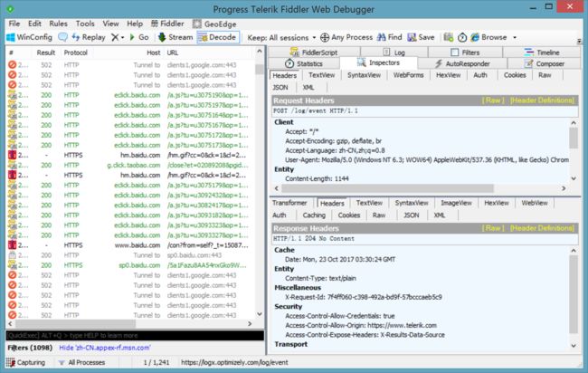The width and height of the screenshot is (588, 373).
Task: Sort sessions by the Protocol column header
Action: tap(75, 53)
